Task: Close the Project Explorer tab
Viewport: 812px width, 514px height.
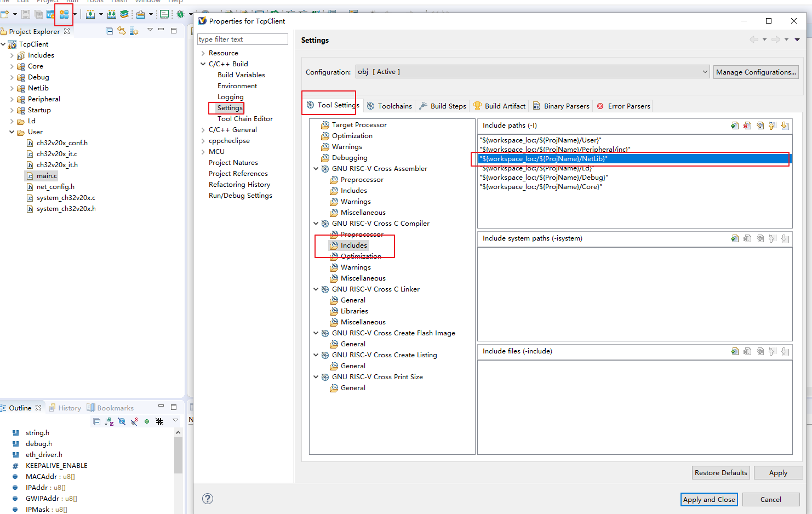Action: [67, 31]
